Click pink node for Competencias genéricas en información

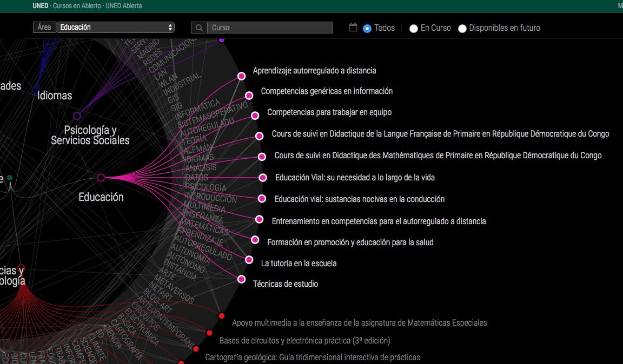pyautogui.click(x=249, y=95)
